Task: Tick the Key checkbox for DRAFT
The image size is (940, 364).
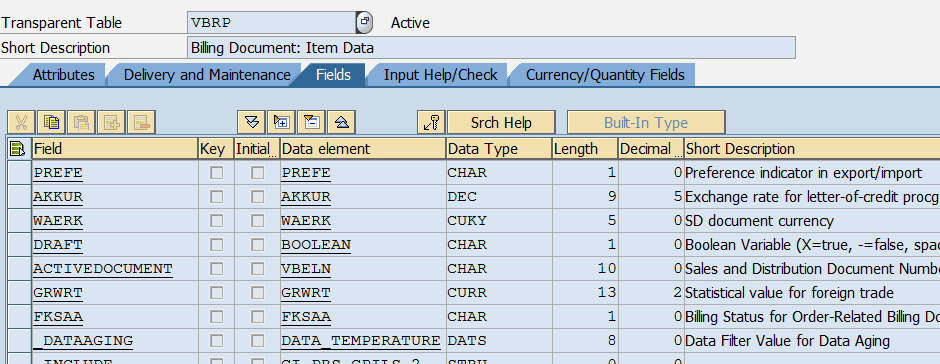Action: click(216, 245)
